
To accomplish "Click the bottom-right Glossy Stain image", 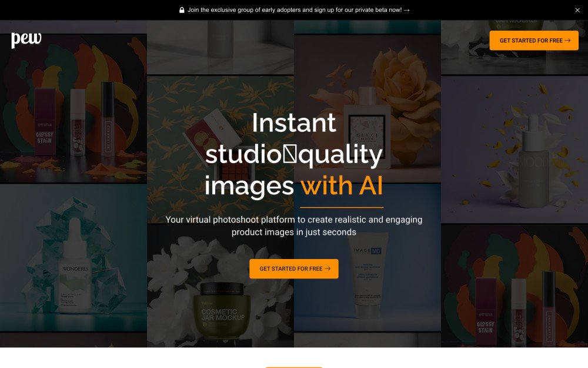I will [514, 286].
